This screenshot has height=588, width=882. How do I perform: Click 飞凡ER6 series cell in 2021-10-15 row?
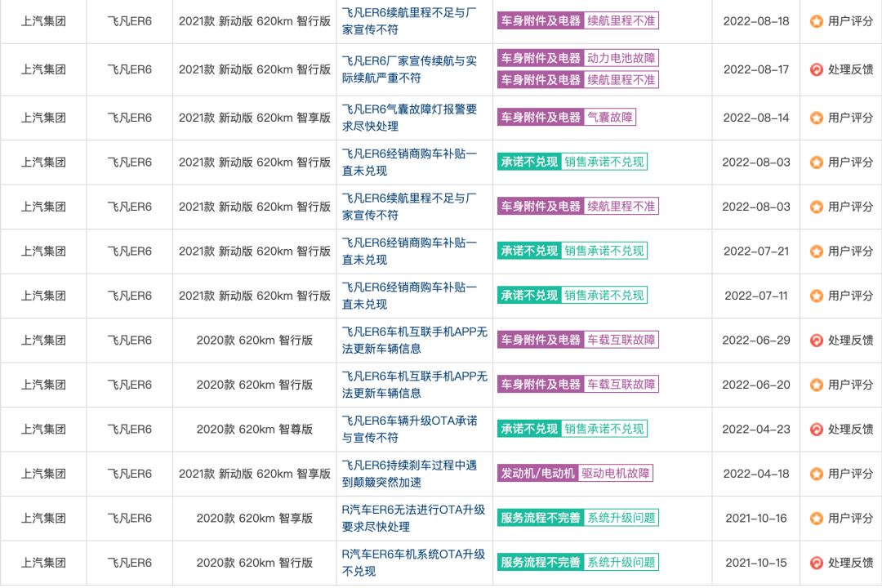129,563
